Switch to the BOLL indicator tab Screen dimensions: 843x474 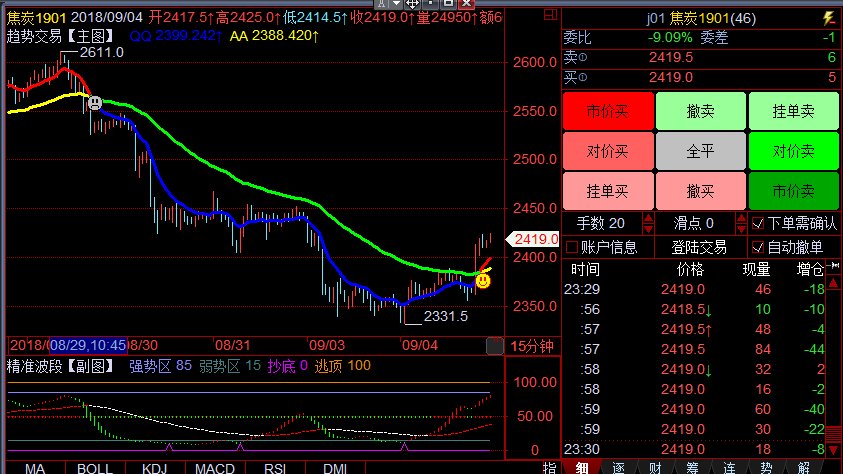coord(95,468)
